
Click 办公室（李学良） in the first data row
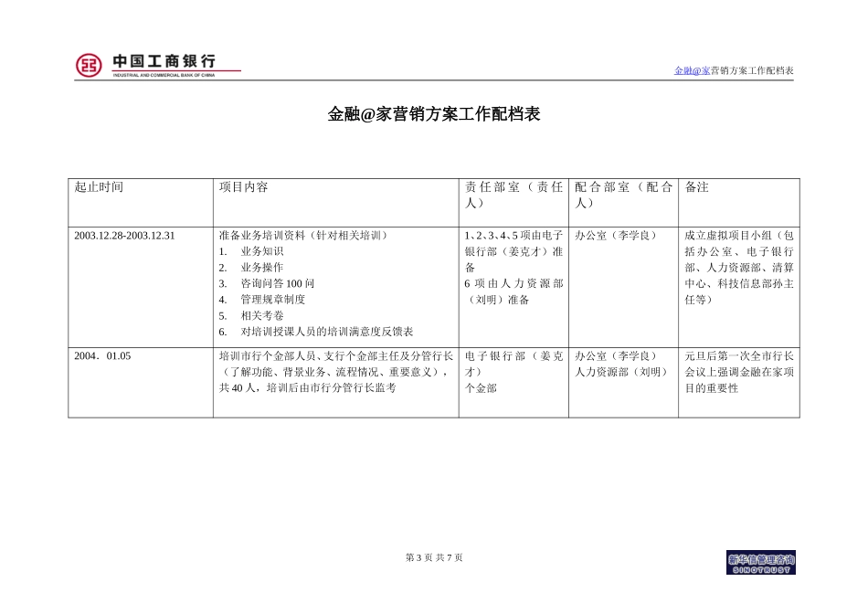click(618, 236)
